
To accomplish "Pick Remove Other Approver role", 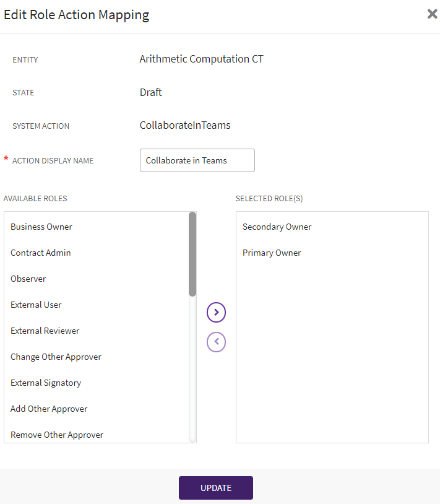I will (57, 435).
